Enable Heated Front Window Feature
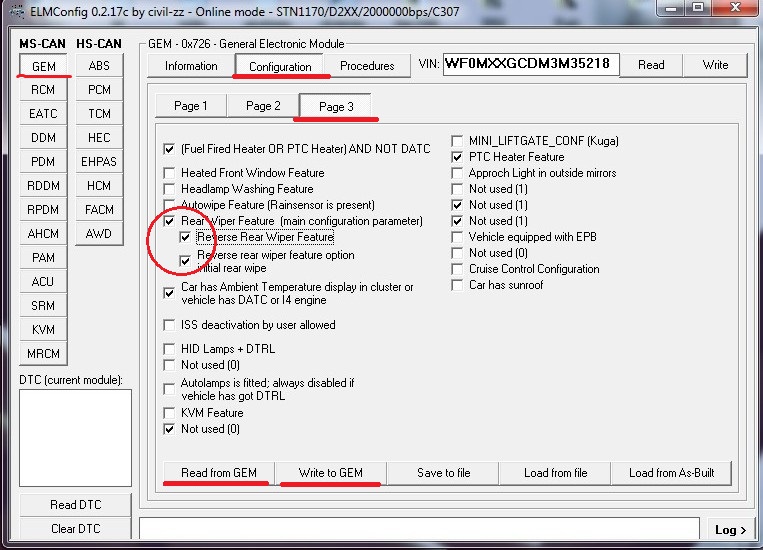The width and height of the screenshot is (763, 550). coord(170,173)
